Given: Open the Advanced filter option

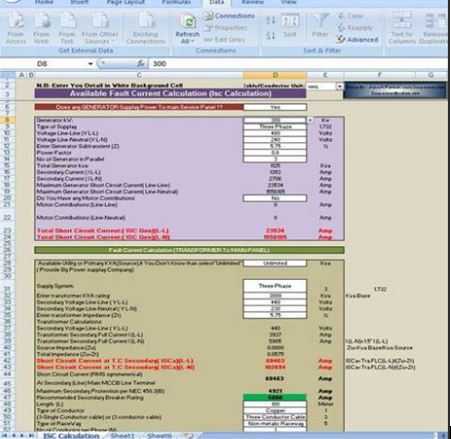Looking at the screenshot, I should [357, 40].
